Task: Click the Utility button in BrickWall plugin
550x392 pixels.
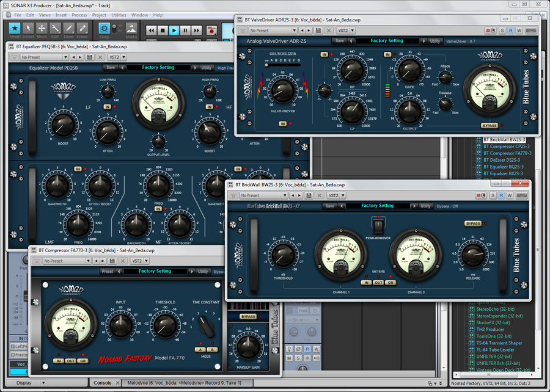Action: [425, 206]
